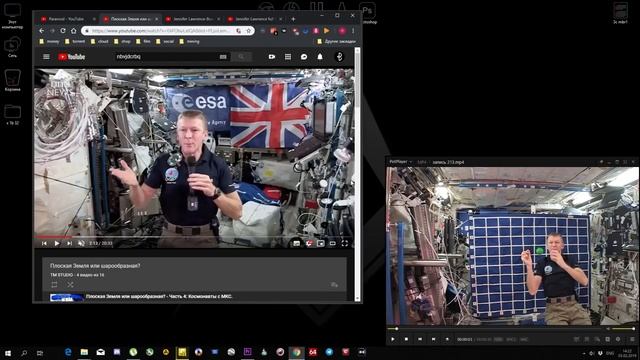
Task: Open the torrent bookmarks folder
Action: pos(75,41)
